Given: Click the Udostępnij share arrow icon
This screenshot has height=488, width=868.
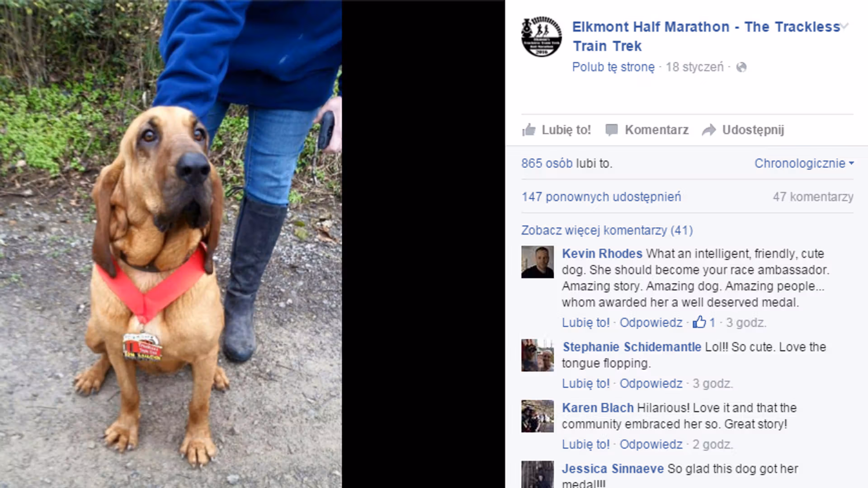Looking at the screenshot, I should point(709,130).
